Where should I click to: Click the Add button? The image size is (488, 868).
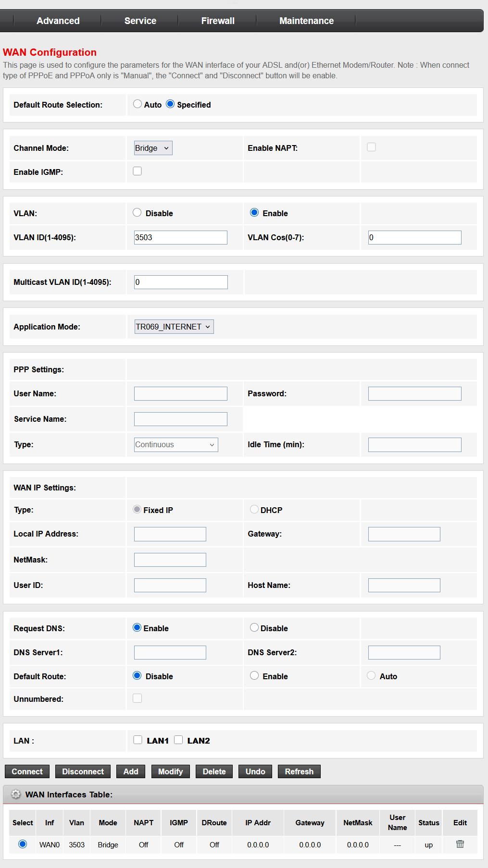(x=131, y=771)
